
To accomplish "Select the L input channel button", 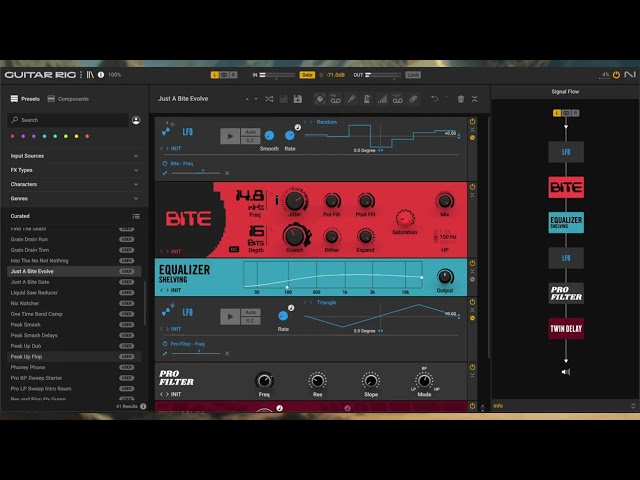I will 215,75.
